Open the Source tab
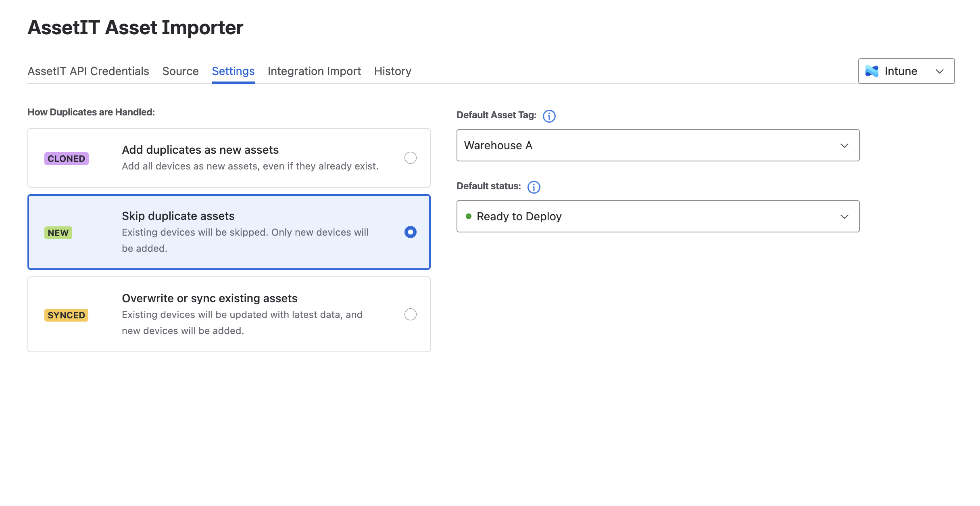 (x=180, y=71)
